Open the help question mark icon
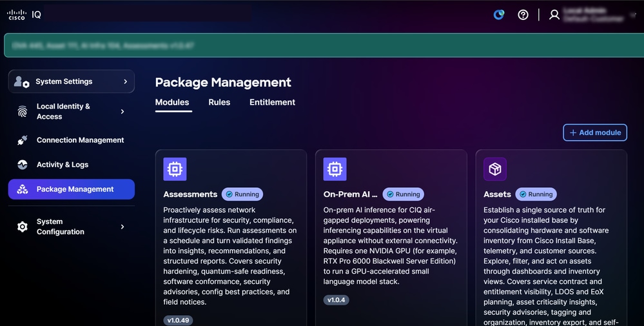Screen dimensions: 644x326 [523, 15]
